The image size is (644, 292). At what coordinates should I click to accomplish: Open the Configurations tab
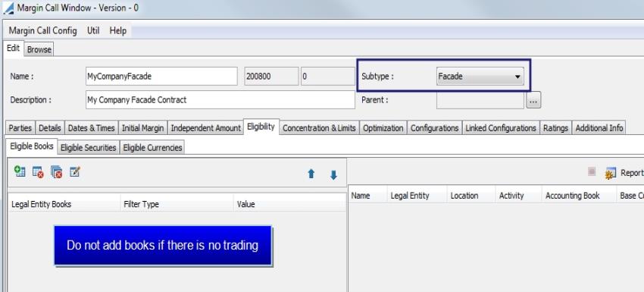click(435, 128)
